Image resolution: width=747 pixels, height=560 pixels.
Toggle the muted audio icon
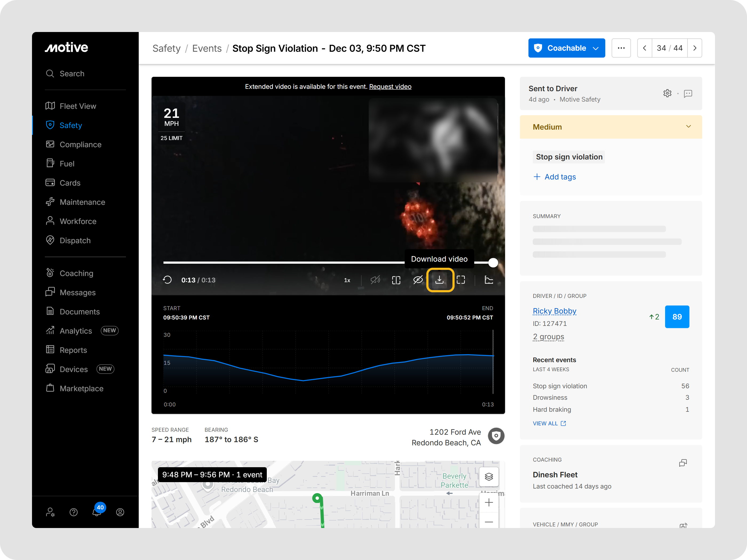[375, 280]
